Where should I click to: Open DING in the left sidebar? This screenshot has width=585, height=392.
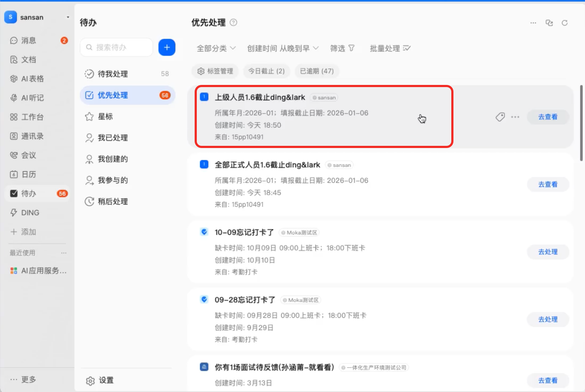[x=30, y=212]
